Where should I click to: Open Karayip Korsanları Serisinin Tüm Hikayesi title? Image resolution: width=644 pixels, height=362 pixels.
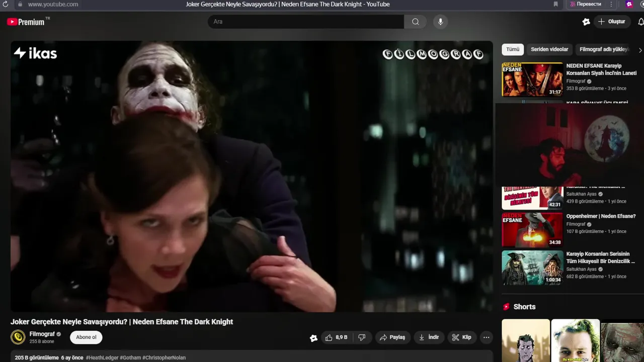point(601,257)
